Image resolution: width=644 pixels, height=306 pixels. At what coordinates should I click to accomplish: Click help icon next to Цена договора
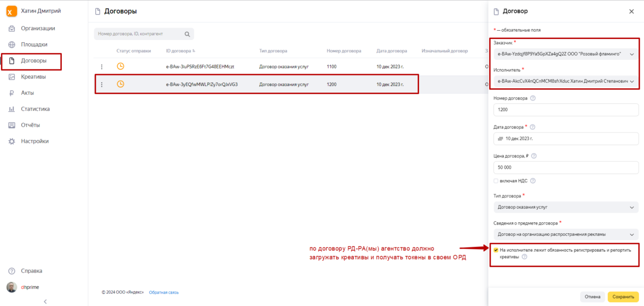pos(534,156)
